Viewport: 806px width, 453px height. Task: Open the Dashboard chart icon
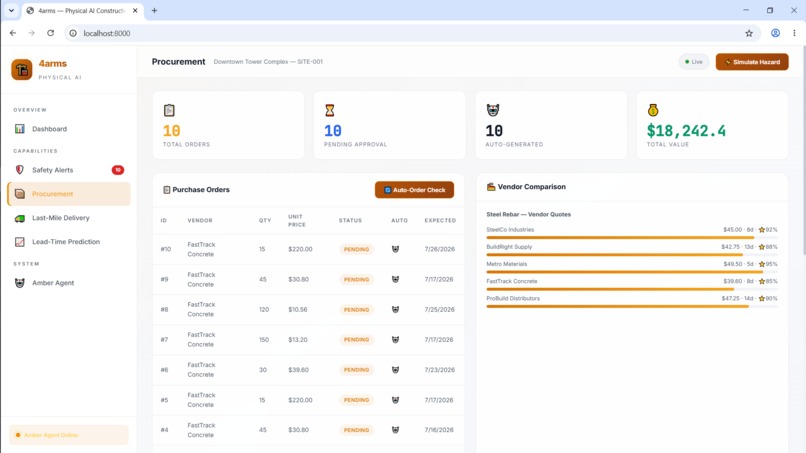[x=20, y=129]
